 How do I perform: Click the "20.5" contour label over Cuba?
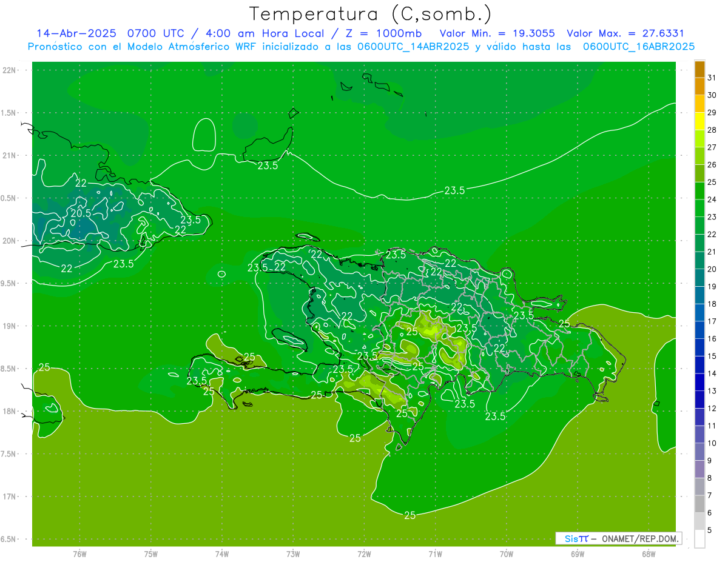click(x=81, y=213)
